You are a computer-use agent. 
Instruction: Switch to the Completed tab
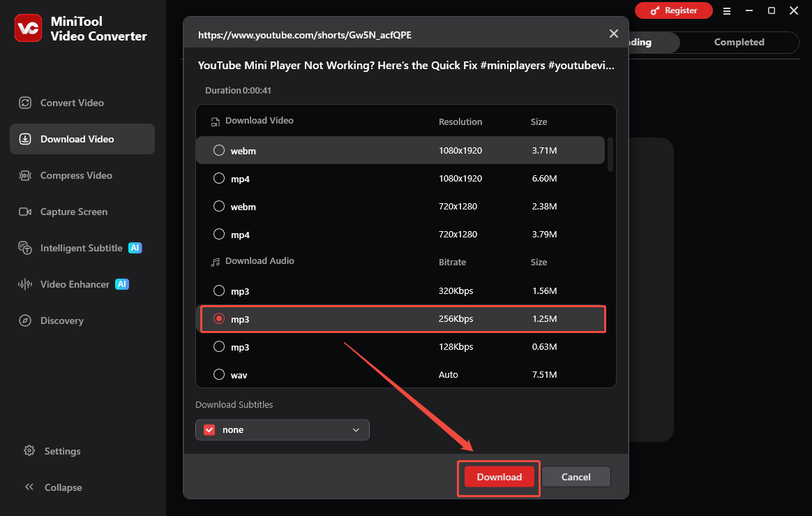(739, 42)
